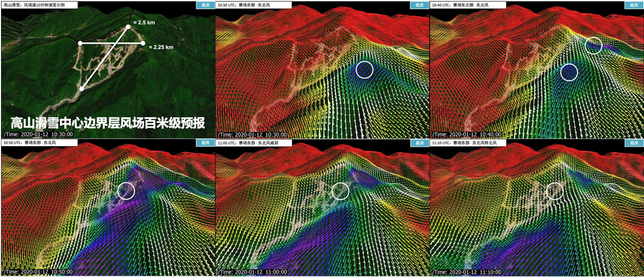
Task: Click the 延庆 button in the 10:30 UTC panel
Action: pyautogui.click(x=419, y=5)
